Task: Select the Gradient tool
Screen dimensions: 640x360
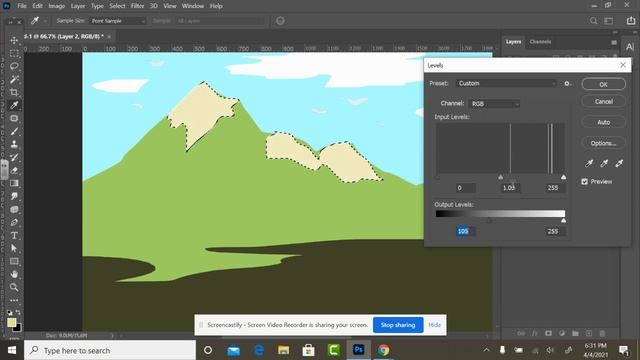Action: [14, 183]
